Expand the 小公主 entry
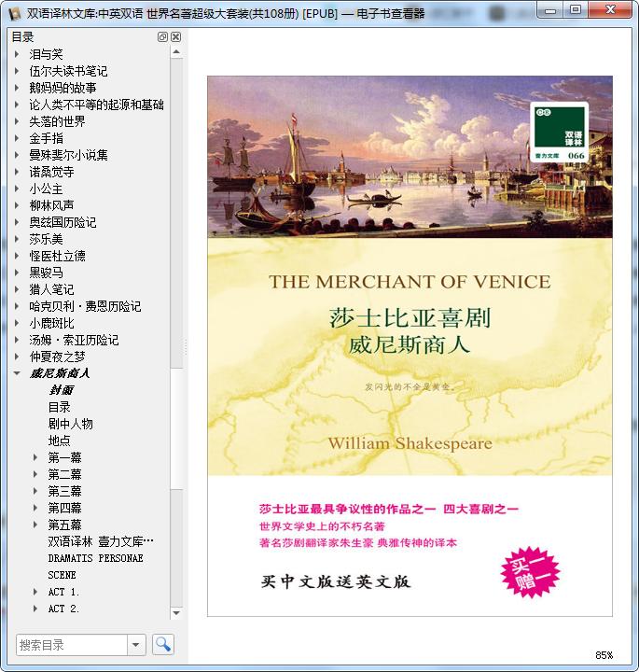Viewport: 639px width, 672px height. pos(17,189)
